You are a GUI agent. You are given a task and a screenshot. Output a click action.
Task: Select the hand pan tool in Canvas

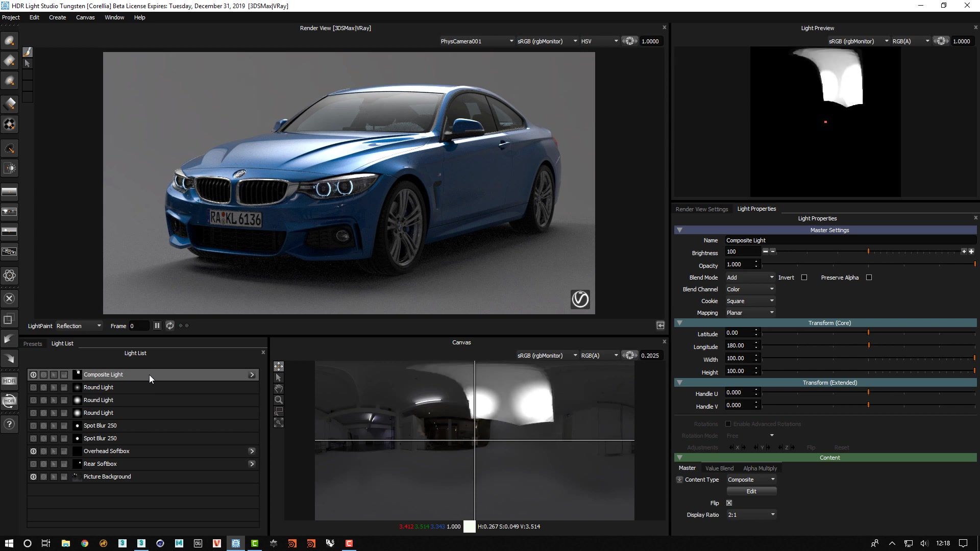pos(279,389)
